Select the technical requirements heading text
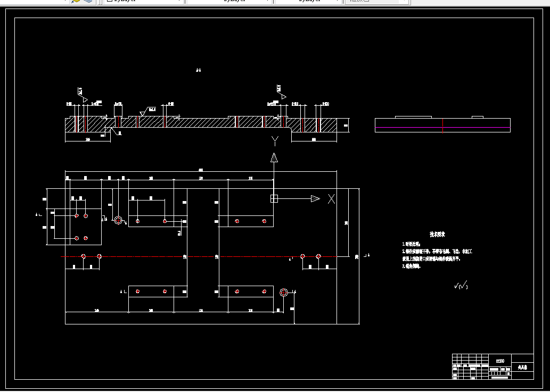 tap(438, 235)
